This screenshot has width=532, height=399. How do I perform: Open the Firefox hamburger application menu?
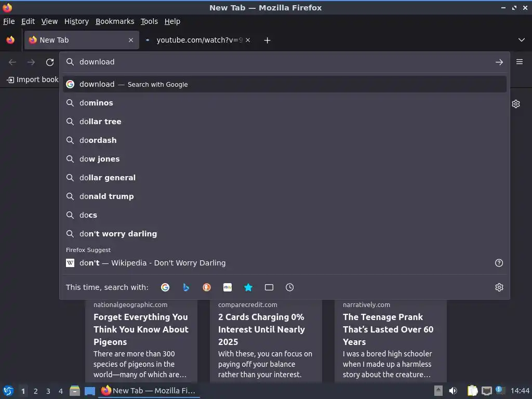520,62
